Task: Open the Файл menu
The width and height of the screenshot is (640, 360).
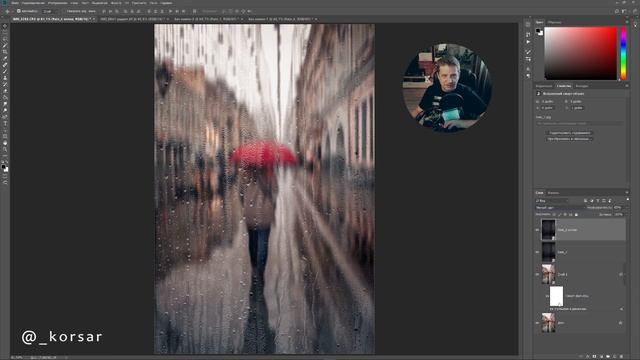Action: 15,3
